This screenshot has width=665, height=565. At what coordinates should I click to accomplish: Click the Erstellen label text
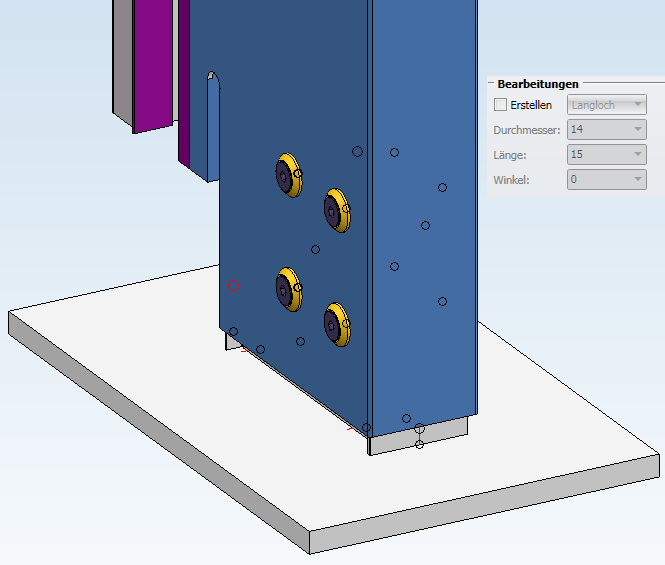pos(531,105)
